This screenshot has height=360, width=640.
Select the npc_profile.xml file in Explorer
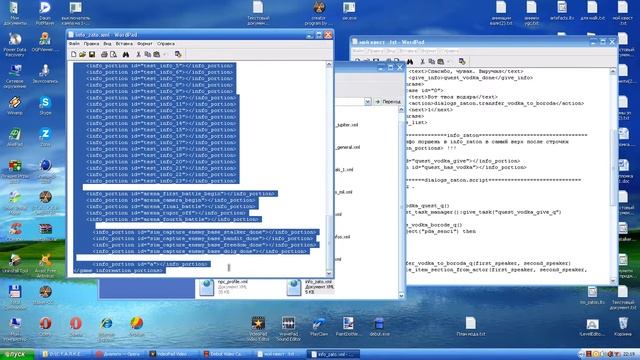click(x=223, y=287)
